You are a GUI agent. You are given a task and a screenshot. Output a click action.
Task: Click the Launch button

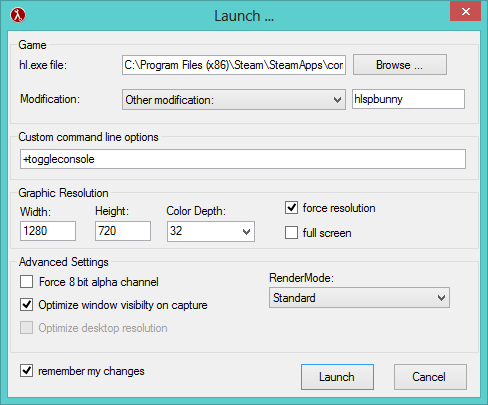click(337, 377)
